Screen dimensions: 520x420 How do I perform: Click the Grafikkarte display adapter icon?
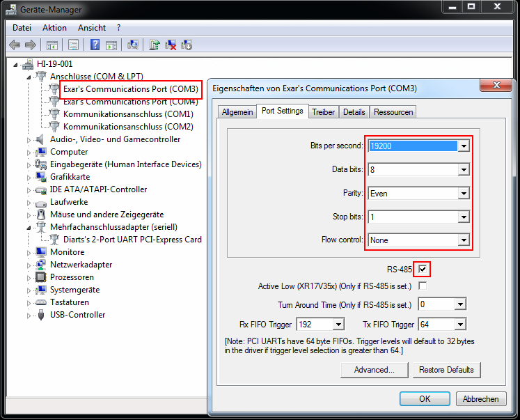(41, 177)
